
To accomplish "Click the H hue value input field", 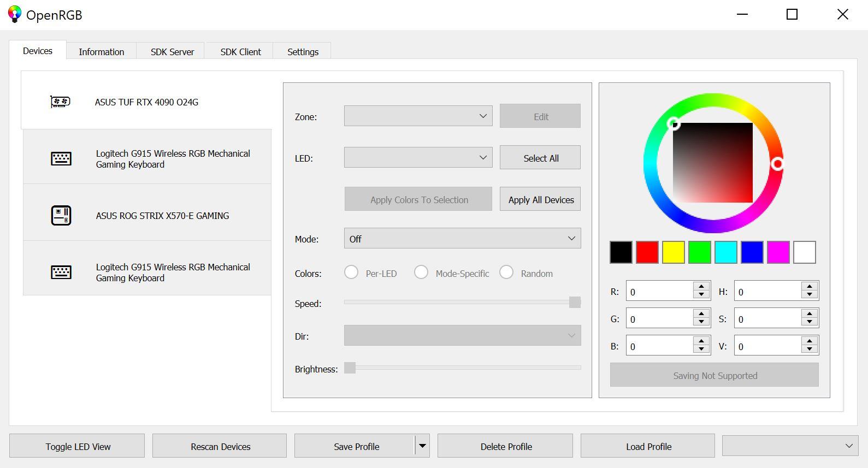I will 768,291.
